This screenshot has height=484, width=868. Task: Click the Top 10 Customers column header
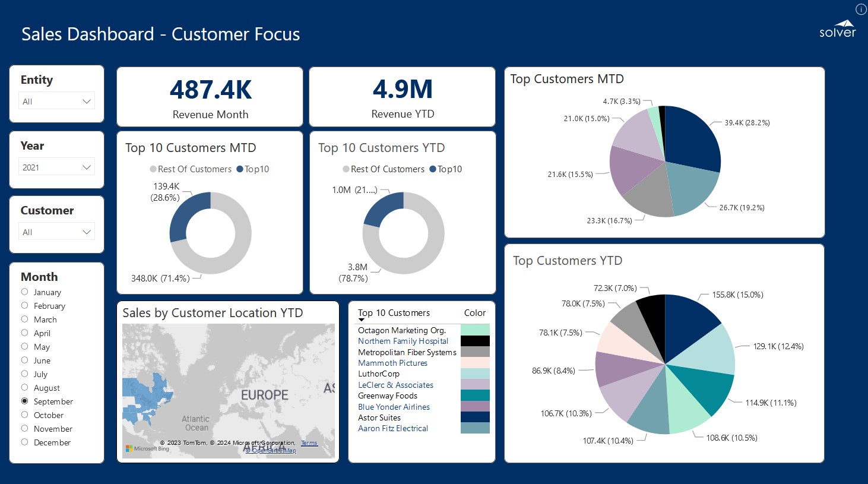pyautogui.click(x=394, y=313)
